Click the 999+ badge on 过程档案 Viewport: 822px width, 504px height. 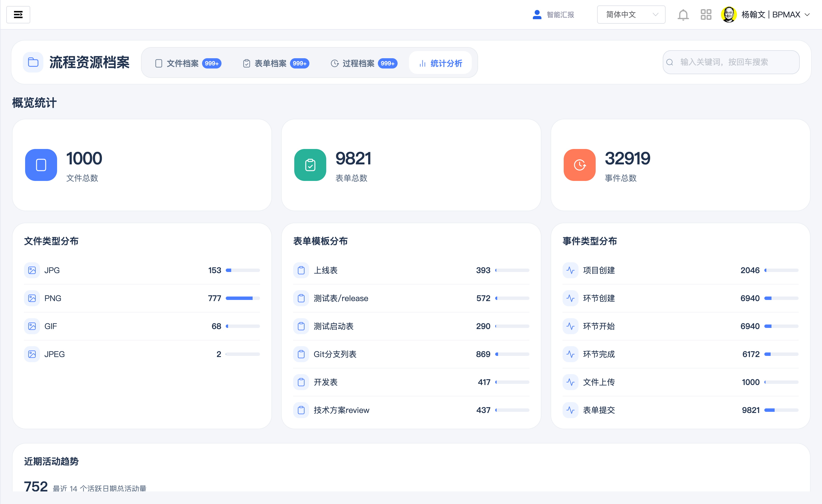pyautogui.click(x=387, y=63)
